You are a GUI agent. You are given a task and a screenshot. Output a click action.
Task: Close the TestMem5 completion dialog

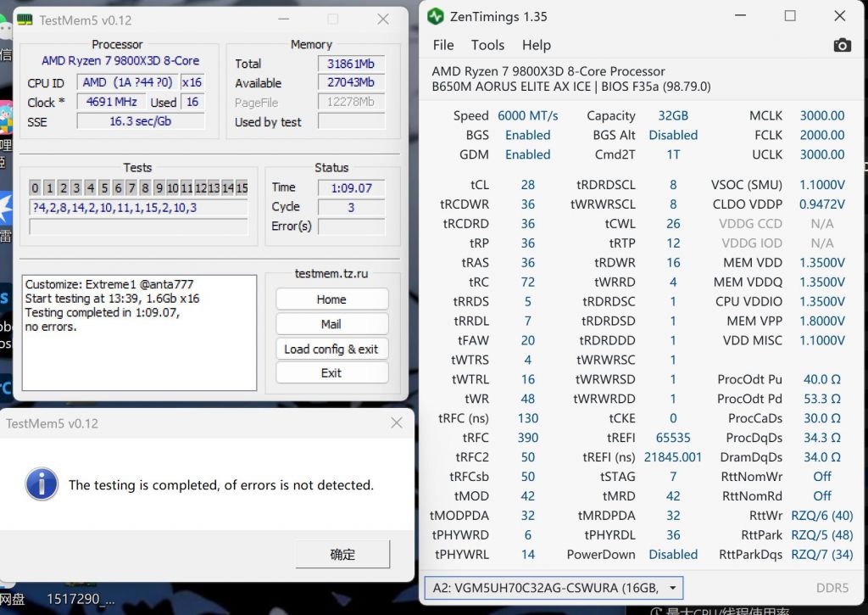tap(396, 423)
